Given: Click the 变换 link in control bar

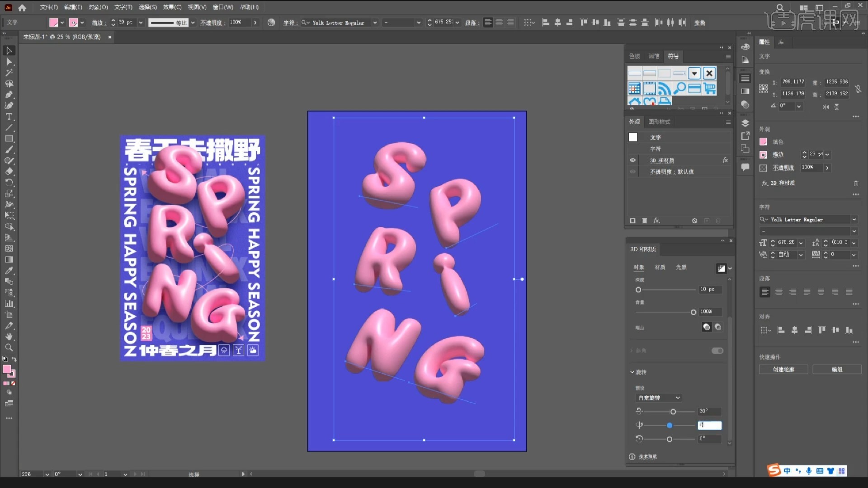Looking at the screenshot, I should pos(700,23).
